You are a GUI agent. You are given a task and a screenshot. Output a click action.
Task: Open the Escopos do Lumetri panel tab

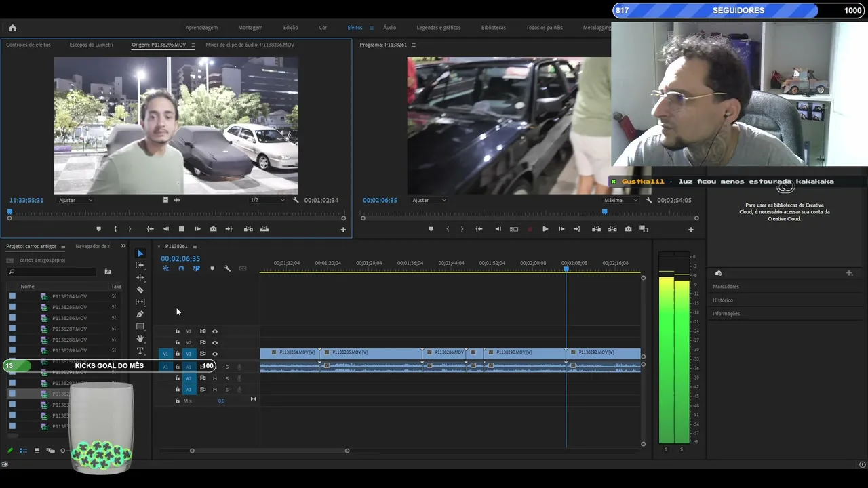pos(91,45)
